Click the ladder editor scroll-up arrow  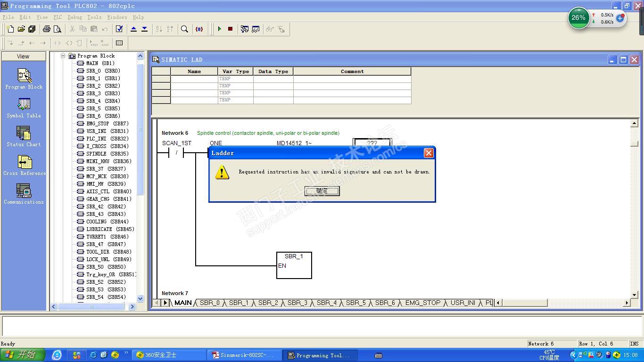click(x=634, y=123)
